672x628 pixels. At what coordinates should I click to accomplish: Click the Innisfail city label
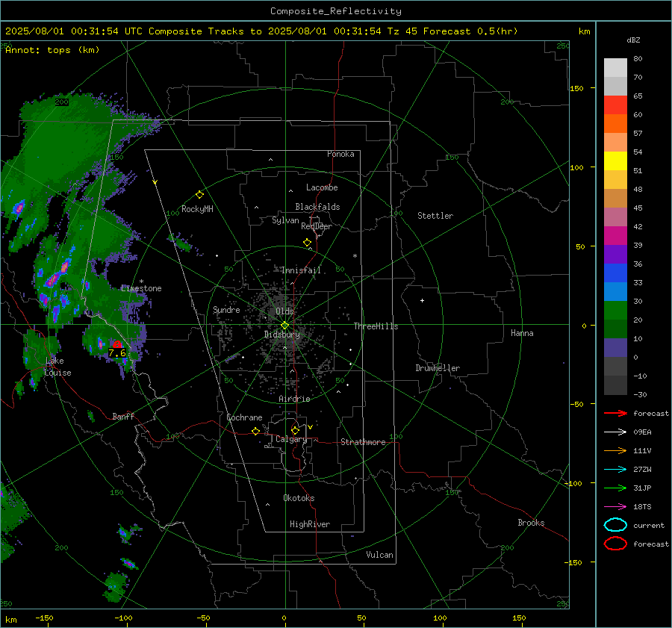(301, 270)
